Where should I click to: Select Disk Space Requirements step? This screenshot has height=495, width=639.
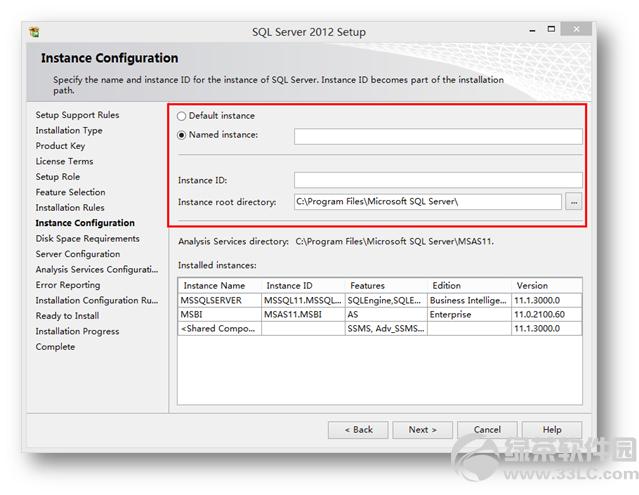pyautogui.click(x=87, y=239)
